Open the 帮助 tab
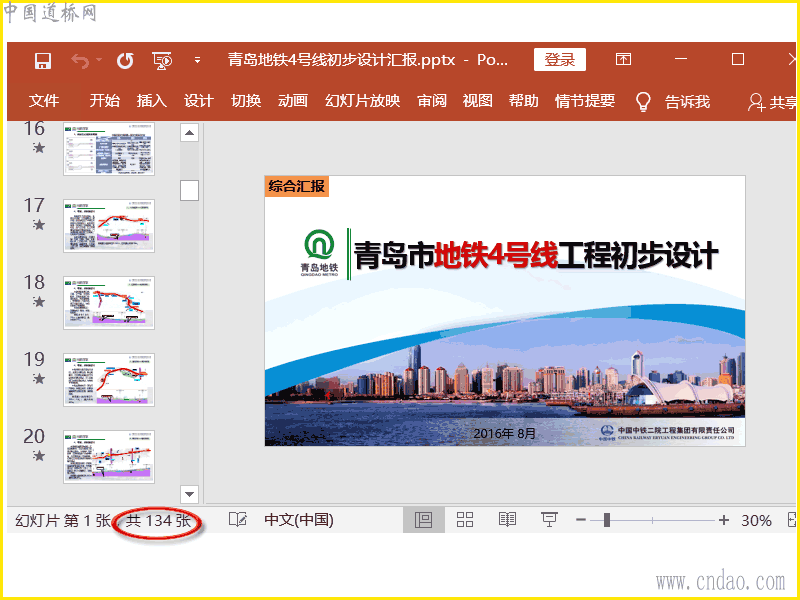 tap(523, 101)
